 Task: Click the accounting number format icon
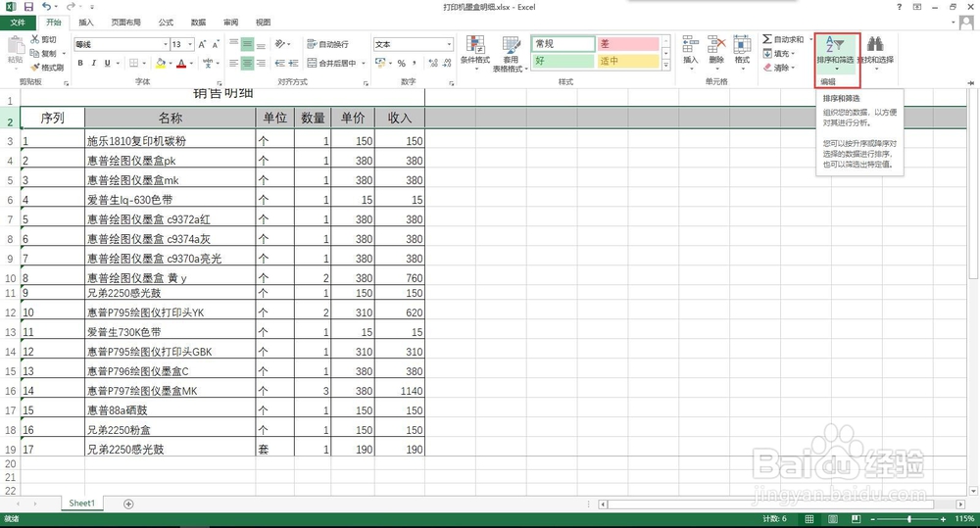pos(379,63)
